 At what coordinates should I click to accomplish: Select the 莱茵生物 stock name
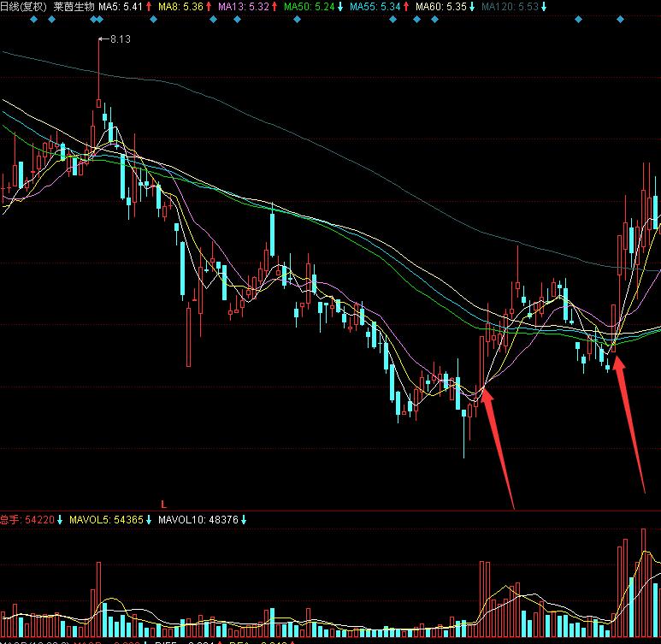point(74,7)
